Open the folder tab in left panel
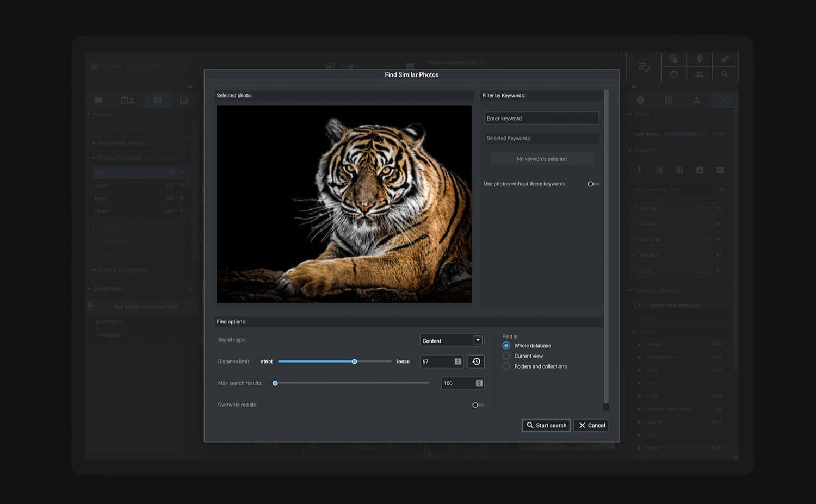The height and width of the screenshot is (504, 816). (x=98, y=100)
